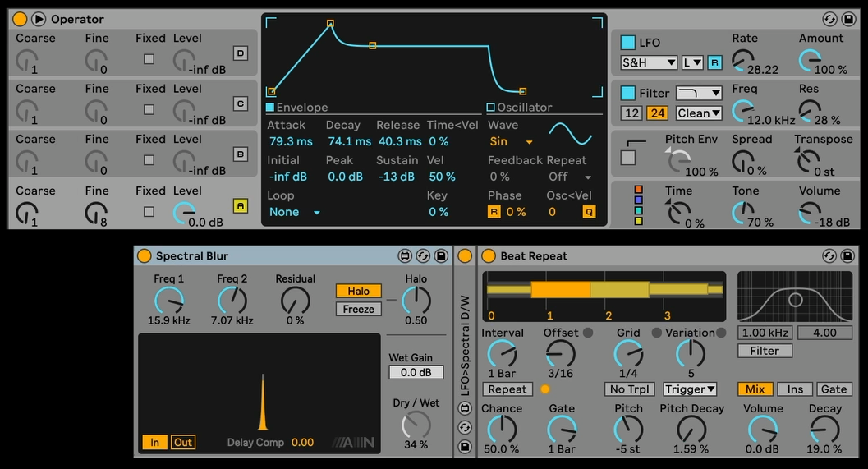Open the Clean filter circuit dropdown
868x469 pixels.
coord(699,113)
